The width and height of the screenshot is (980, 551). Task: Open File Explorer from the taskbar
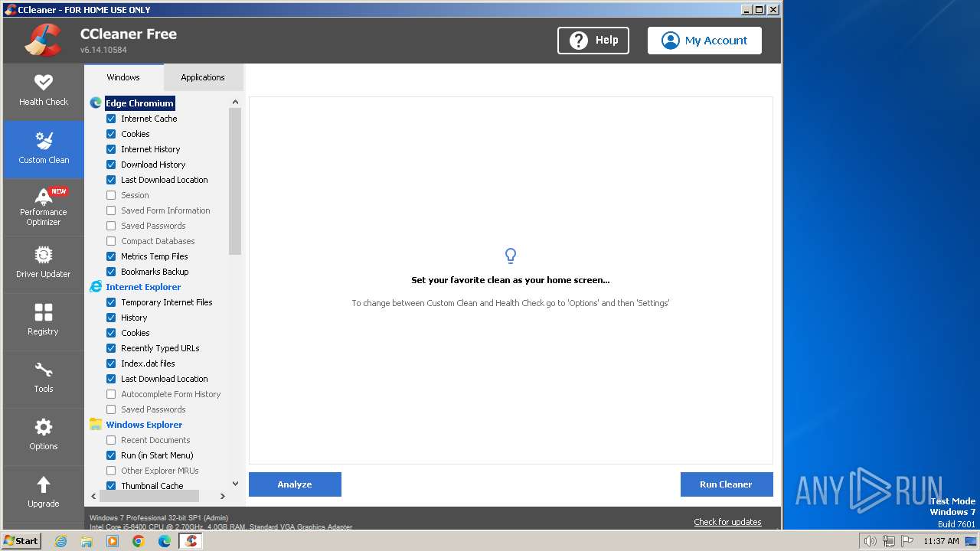tap(87, 541)
